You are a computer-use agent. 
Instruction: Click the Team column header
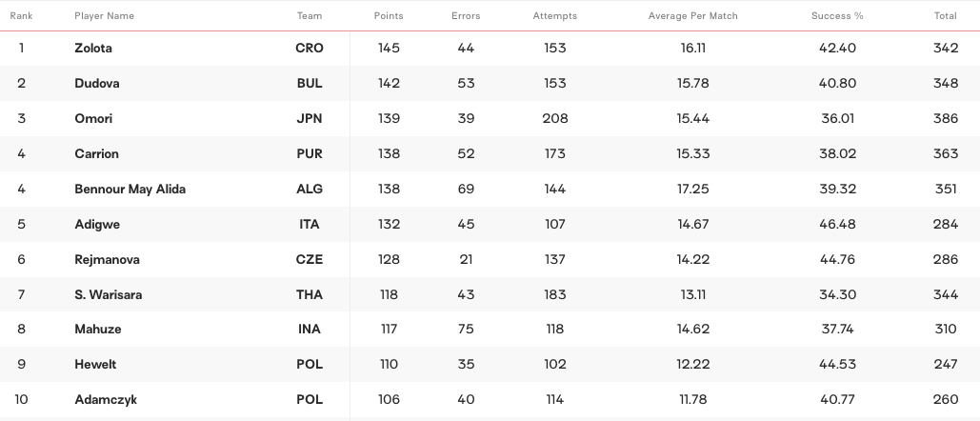click(x=310, y=16)
